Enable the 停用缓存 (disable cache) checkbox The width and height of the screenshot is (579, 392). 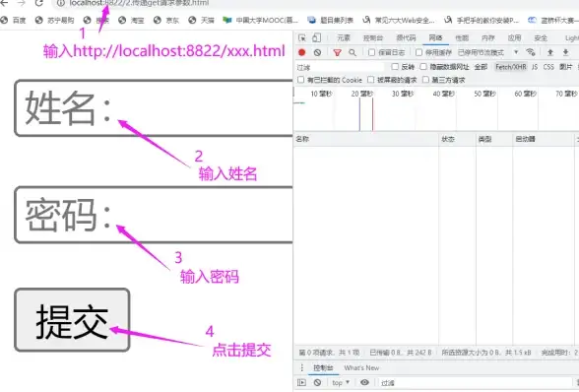[x=418, y=52]
